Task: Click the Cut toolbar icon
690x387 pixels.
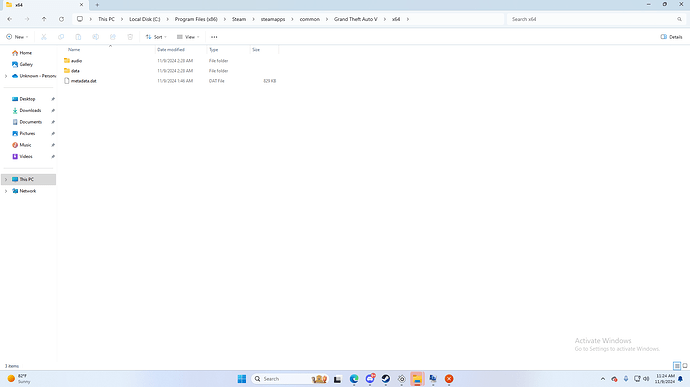Action: pyautogui.click(x=44, y=37)
